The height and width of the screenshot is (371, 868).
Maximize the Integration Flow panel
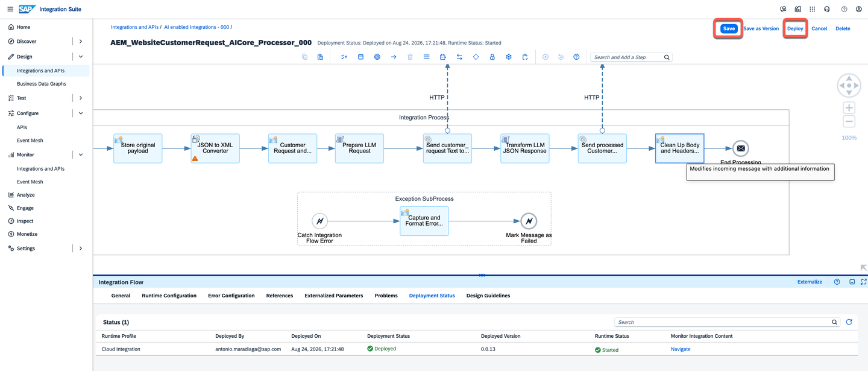point(864,282)
